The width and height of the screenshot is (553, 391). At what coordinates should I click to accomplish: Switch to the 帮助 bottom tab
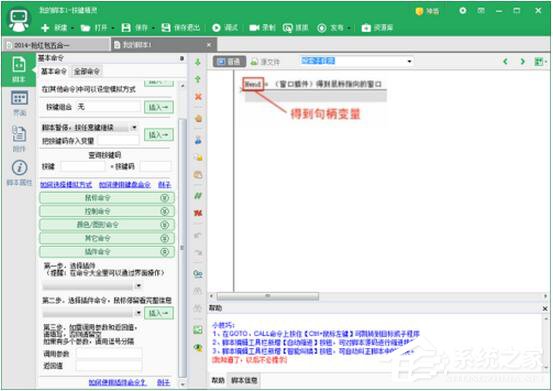coord(218,380)
